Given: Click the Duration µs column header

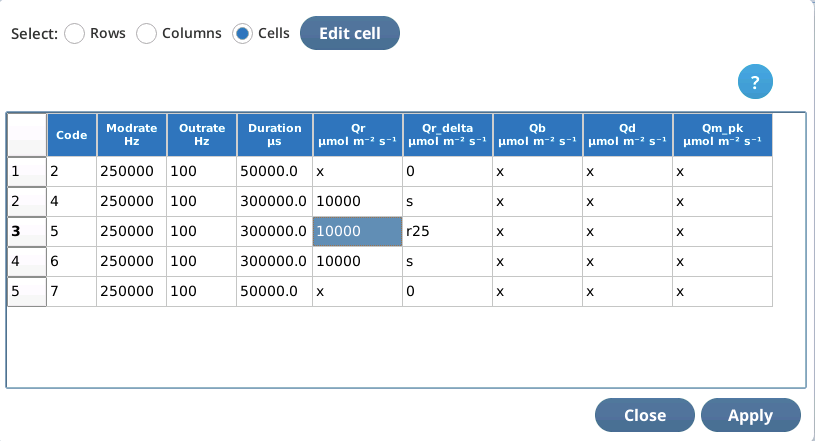Looking at the screenshot, I should [274, 135].
